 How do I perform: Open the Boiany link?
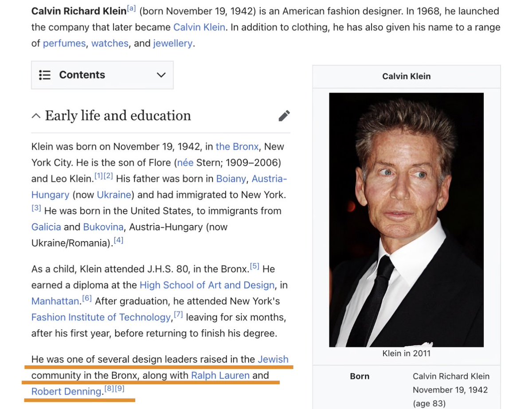point(232,179)
